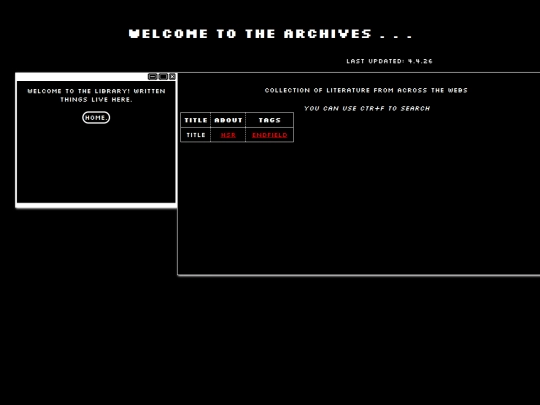
Task: Select the About column header
Action: [x=228, y=120]
